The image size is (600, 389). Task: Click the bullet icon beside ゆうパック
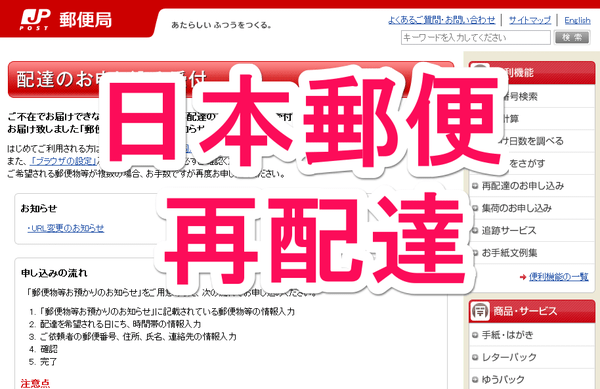point(475,380)
